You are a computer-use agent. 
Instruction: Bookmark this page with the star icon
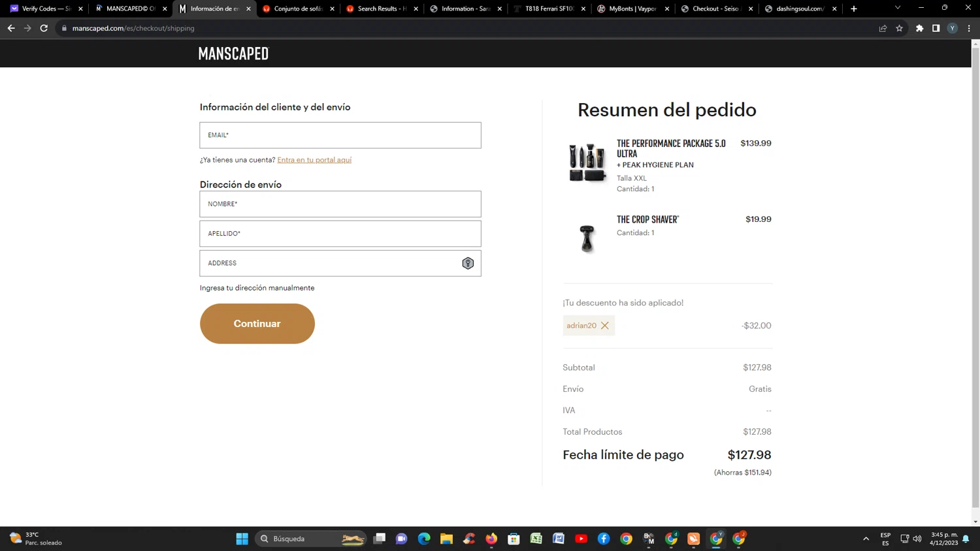point(899,28)
